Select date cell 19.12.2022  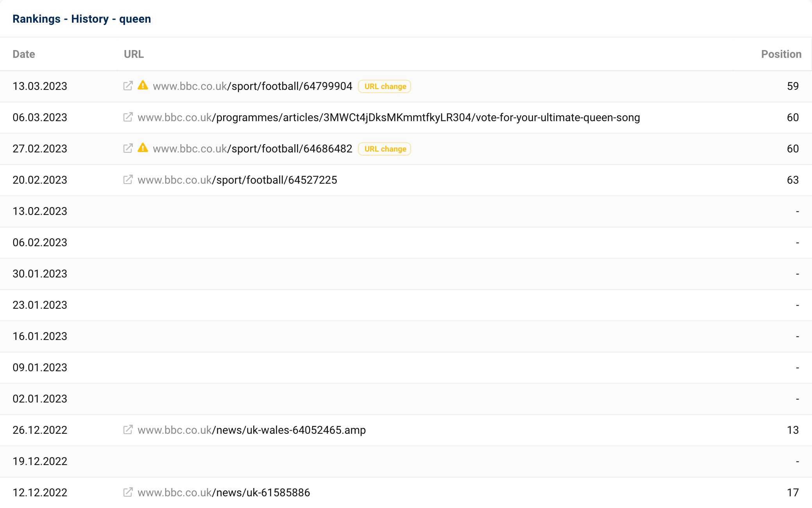tap(40, 461)
